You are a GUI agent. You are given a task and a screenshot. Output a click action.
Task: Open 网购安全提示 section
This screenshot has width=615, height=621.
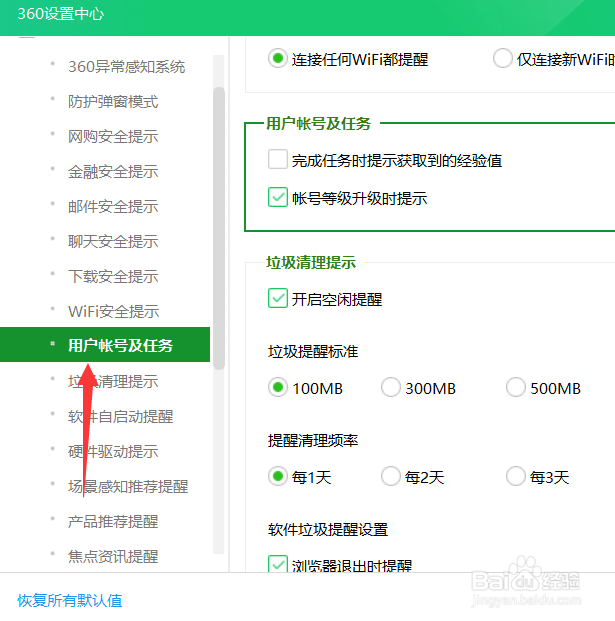coord(113,136)
